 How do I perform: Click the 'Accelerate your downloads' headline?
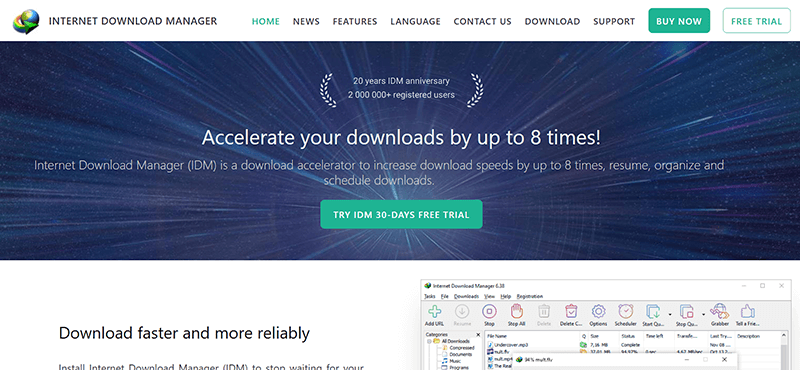[x=401, y=137]
